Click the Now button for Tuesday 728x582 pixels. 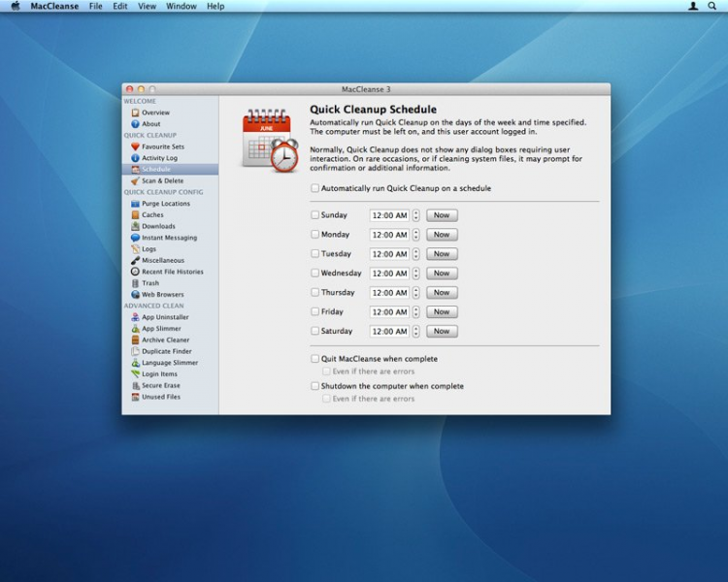[442, 254]
